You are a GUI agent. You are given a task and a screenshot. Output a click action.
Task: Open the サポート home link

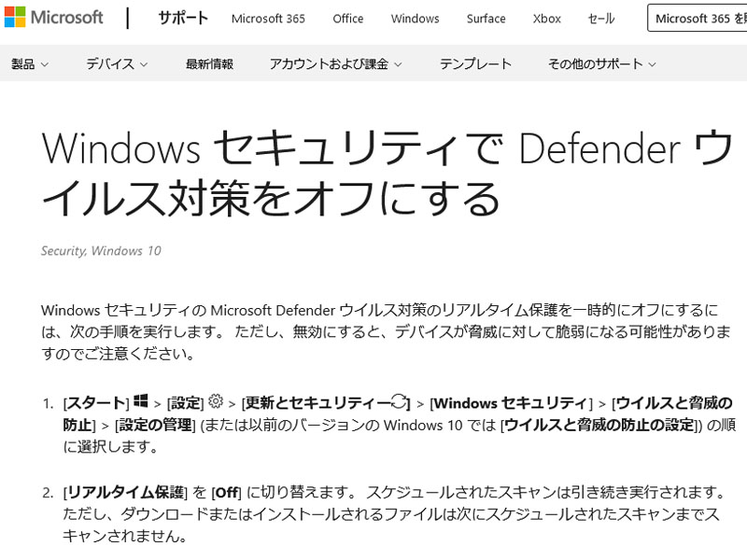pos(183,18)
